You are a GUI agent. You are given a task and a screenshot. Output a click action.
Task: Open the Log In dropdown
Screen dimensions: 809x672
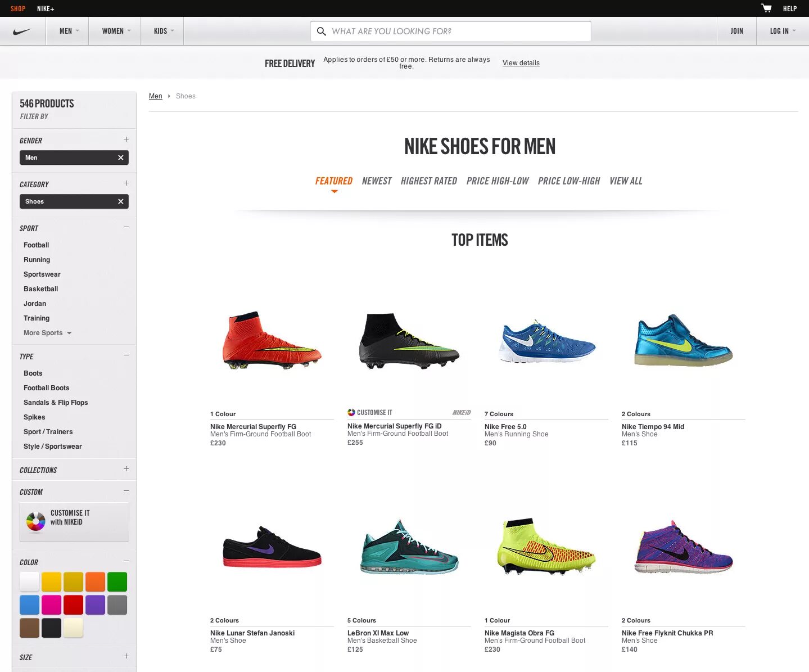(x=782, y=31)
